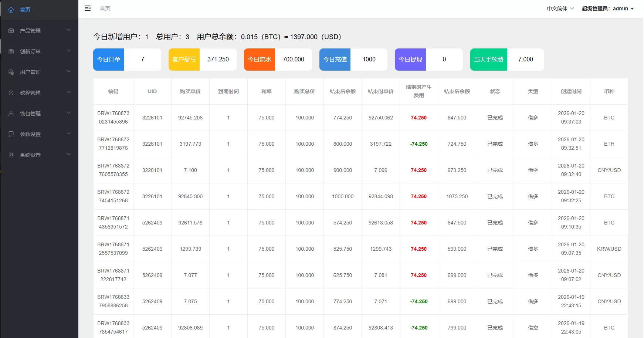Expand the 产品管理 menu chevron
Image resolution: width=644 pixels, height=338 pixels.
pos(68,30)
